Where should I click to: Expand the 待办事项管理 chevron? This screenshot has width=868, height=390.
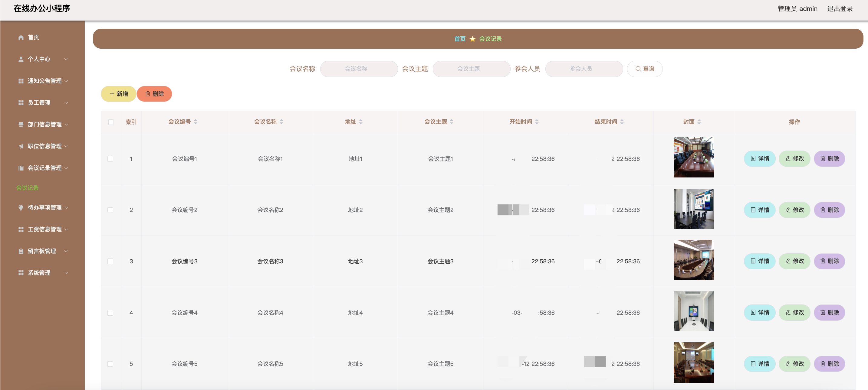(66, 208)
